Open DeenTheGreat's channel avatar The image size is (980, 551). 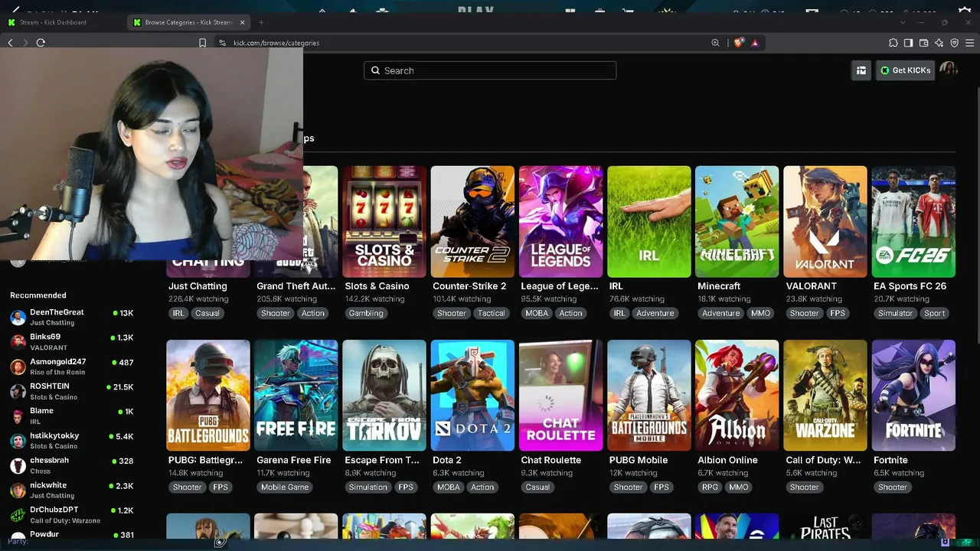coord(18,318)
